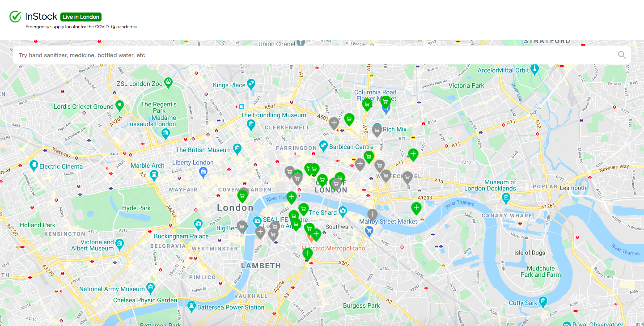Click The Foundling Museum icon
This screenshot has width=644, height=326.
click(251, 124)
